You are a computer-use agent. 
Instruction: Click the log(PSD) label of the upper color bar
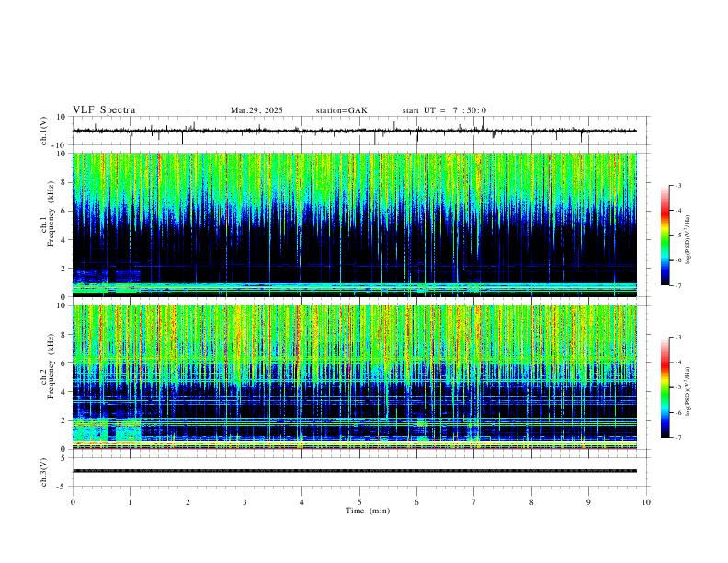(688, 240)
